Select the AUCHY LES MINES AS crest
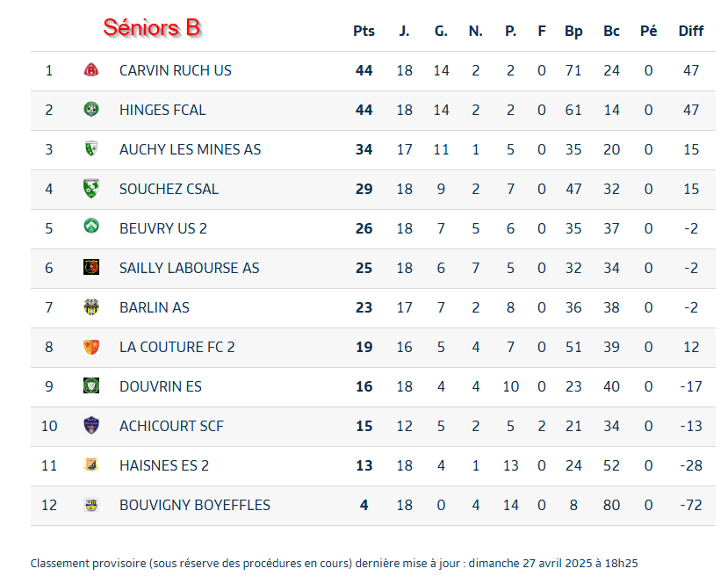The width and height of the screenshot is (728, 583). point(91,149)
